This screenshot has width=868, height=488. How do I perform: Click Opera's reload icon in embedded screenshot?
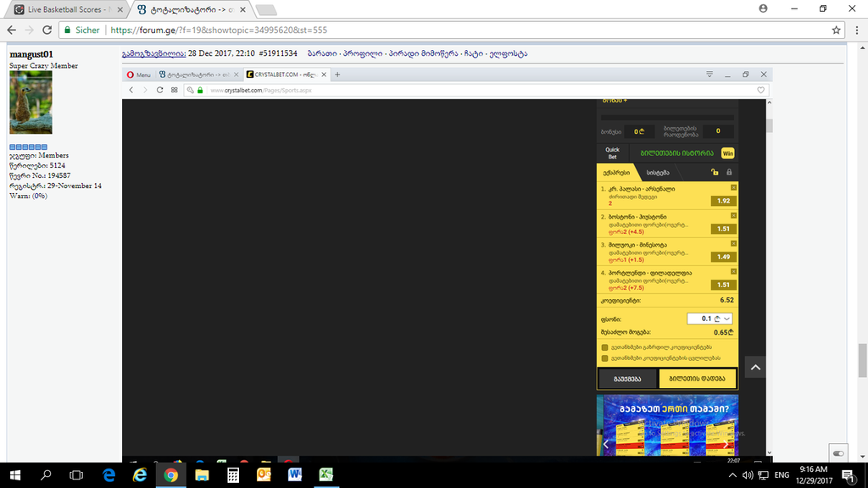click(159, 90)
